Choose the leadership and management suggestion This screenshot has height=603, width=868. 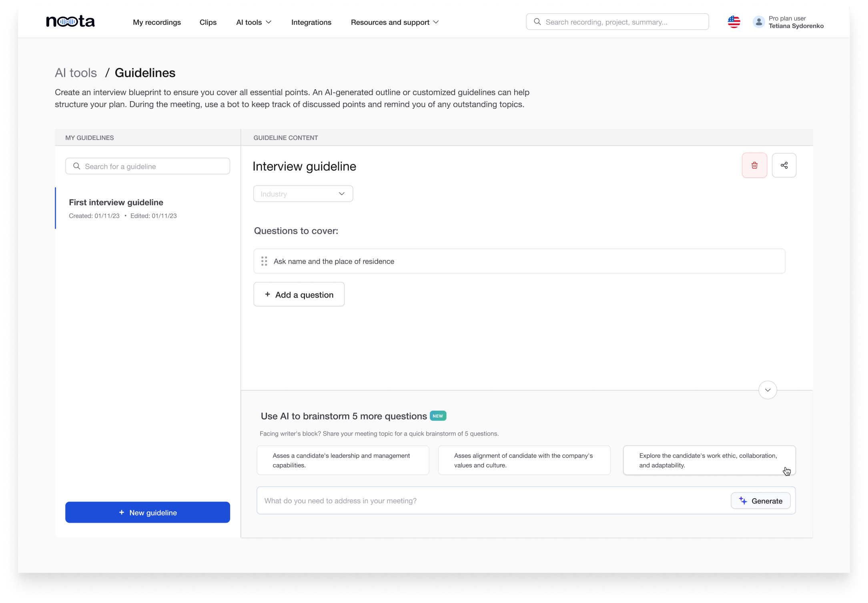tap(343, 460)
